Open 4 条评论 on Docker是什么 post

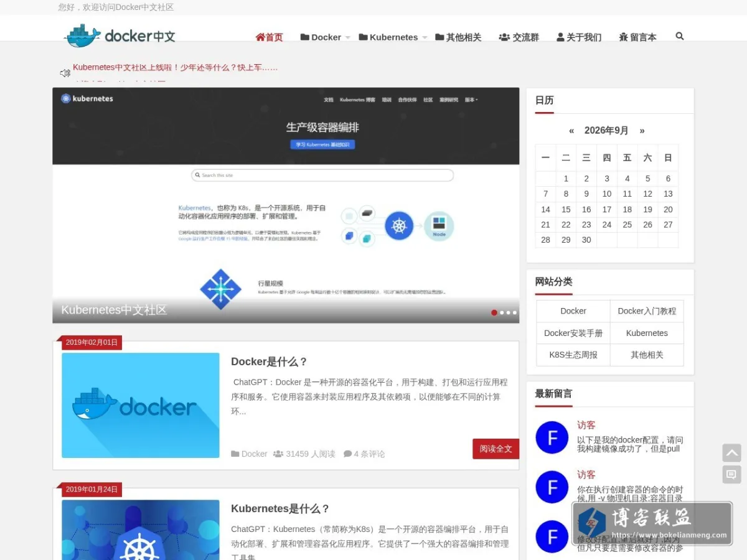coord(364,454)
